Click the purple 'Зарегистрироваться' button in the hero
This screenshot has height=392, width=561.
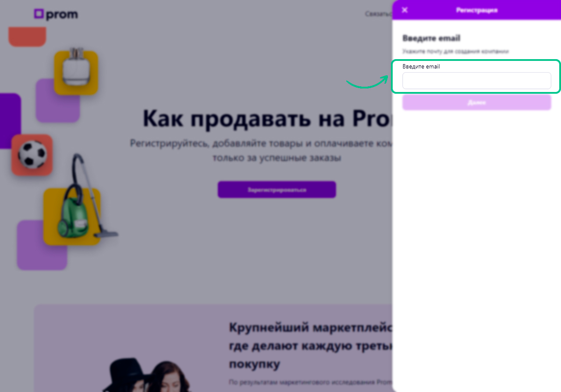pos(277,190)
